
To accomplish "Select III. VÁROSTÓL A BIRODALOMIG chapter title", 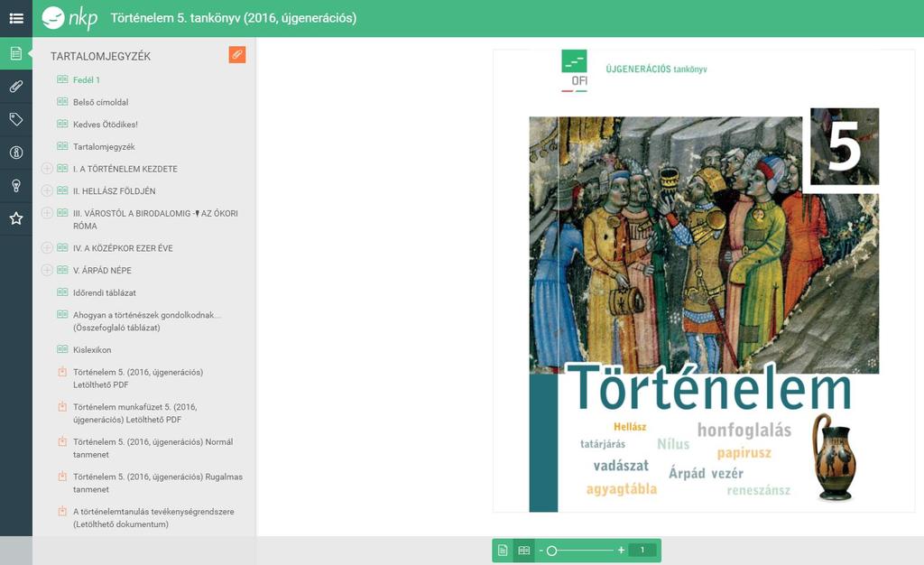I will click(x=155, y=219).
